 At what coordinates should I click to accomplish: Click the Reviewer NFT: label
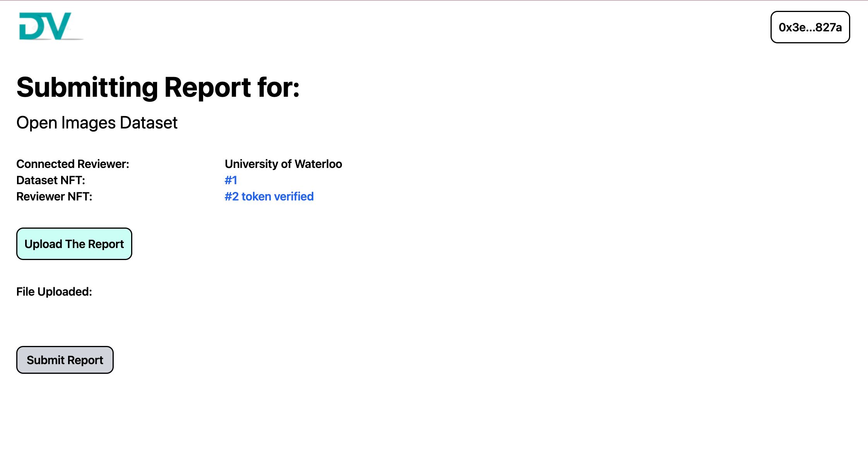pyautogui.click(x=54, y=196)
